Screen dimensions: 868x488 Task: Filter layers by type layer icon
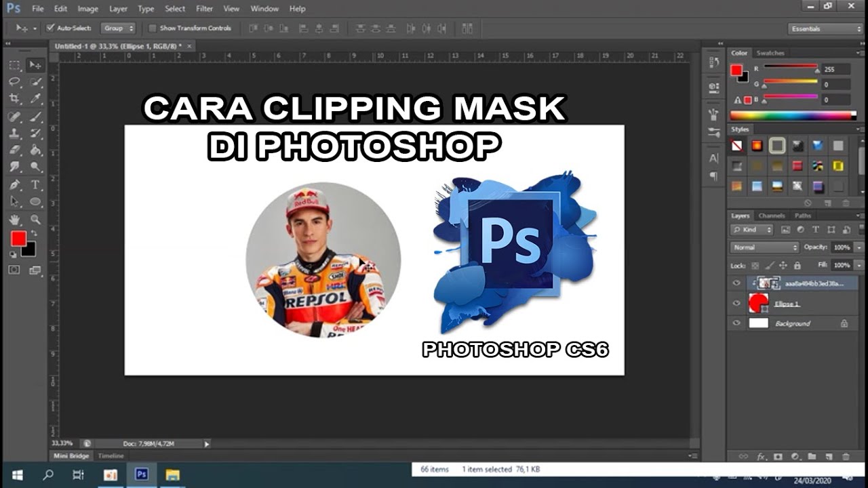(814, 230)
